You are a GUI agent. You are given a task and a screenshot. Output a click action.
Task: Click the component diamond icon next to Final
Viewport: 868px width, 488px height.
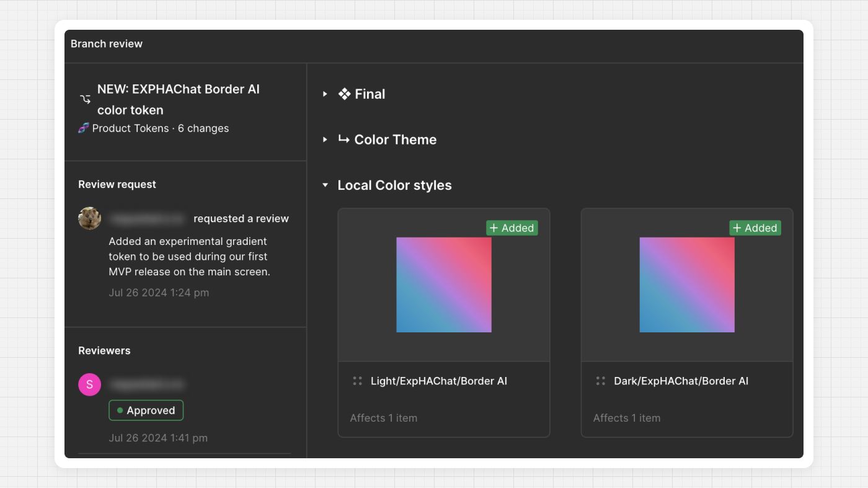344,94
